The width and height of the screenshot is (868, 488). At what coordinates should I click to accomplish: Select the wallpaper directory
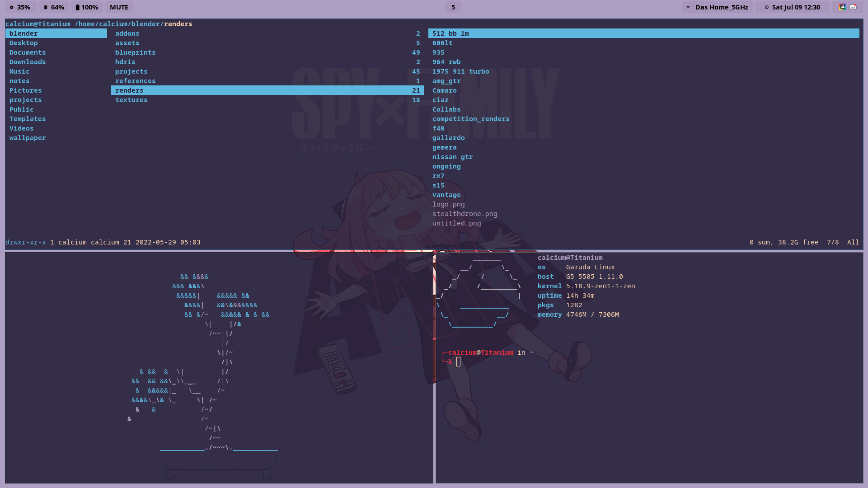tap(28, 138)
